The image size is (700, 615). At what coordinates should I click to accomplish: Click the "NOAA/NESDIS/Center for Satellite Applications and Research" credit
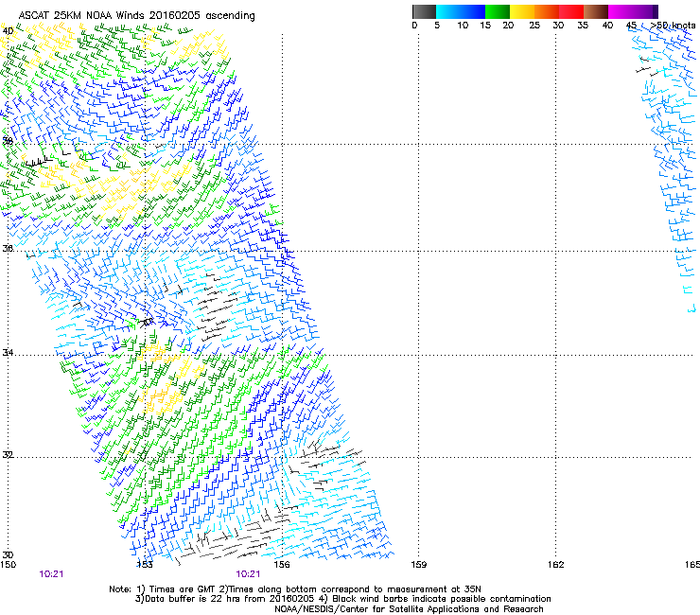click(x=409, y=609)
